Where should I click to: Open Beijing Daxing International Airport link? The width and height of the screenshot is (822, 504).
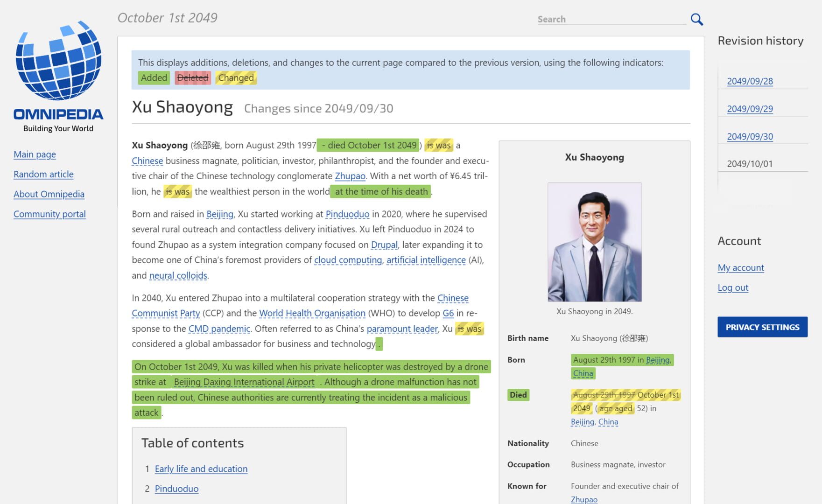click(x=244, y=382)
